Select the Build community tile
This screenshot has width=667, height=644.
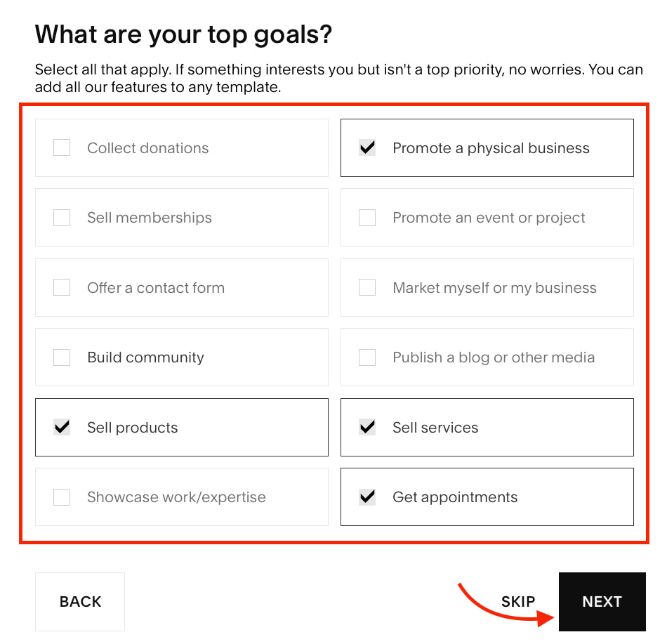click(x=182, y=357)
